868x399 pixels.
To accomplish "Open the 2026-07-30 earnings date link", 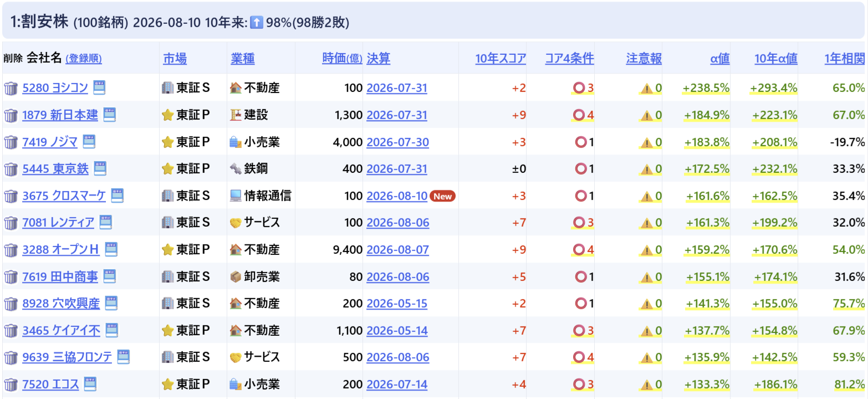I will [x=398, y=142].
